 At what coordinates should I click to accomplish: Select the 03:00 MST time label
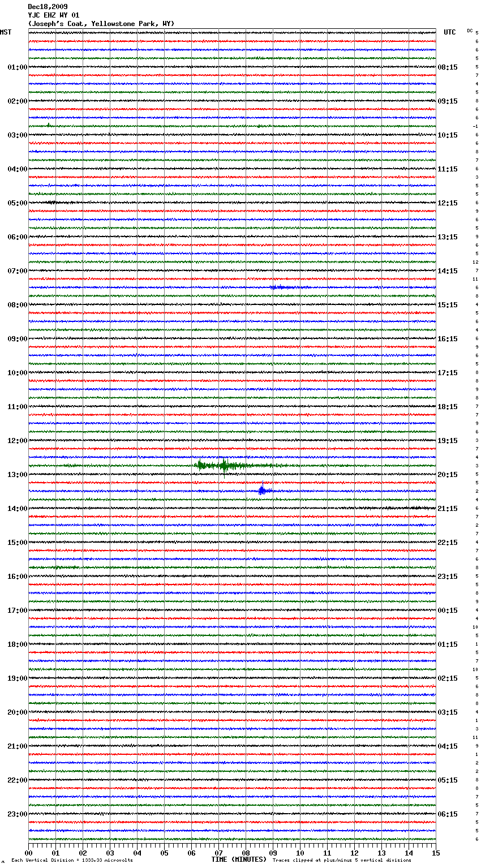tap(17, 135)
